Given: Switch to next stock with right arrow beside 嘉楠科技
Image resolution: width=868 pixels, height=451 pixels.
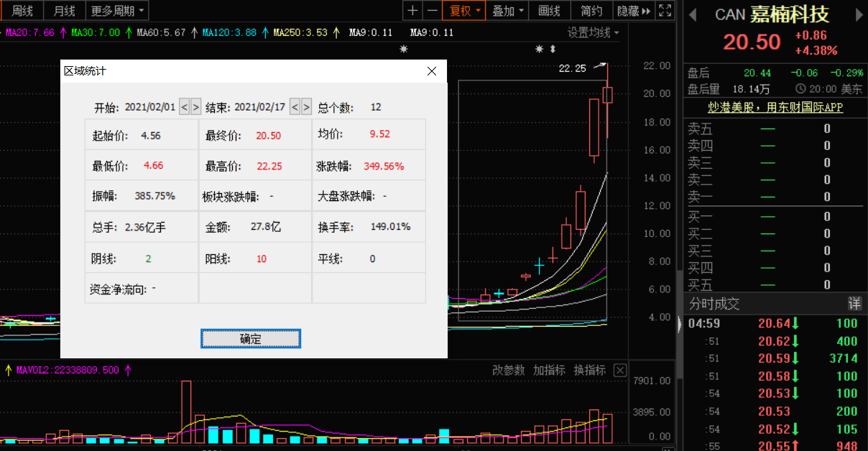Looking at the screenshot, I should click(859, 13).
